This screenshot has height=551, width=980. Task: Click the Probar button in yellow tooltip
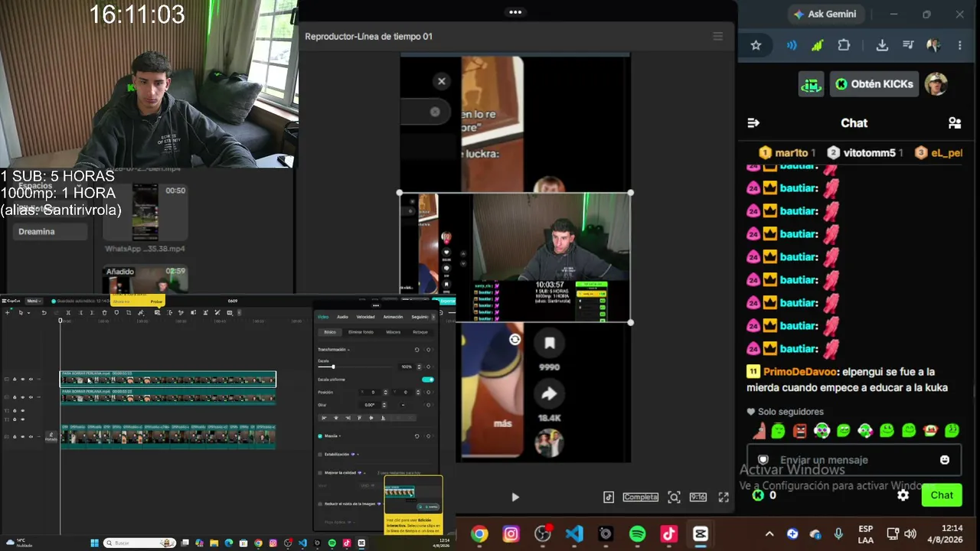[x=156, y=302]
